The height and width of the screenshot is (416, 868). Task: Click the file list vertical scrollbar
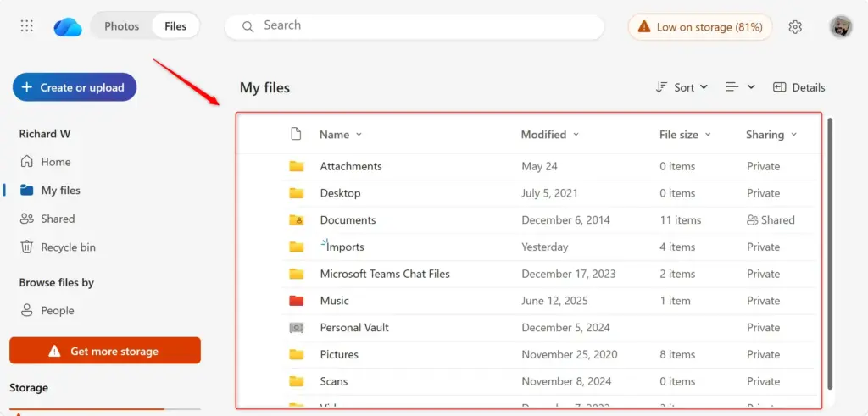(829, 252)
